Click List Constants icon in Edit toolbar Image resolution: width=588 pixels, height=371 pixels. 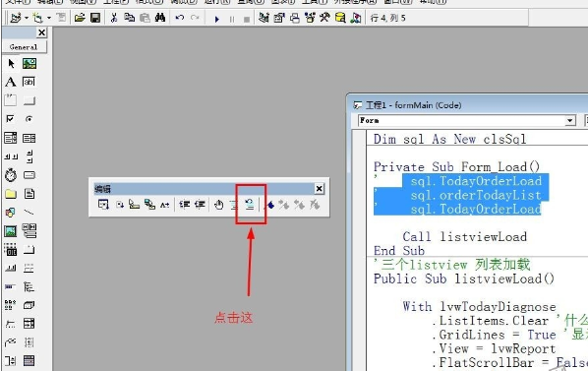[x=120, y=205]
